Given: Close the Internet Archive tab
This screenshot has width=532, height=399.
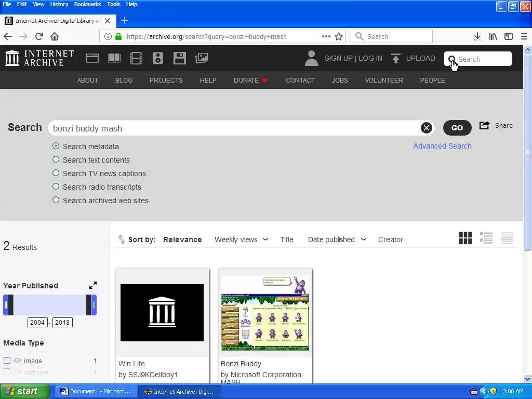Looking at the screenshot, I should (108, 21).
